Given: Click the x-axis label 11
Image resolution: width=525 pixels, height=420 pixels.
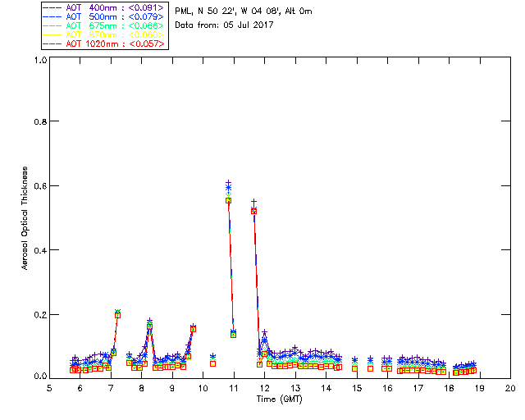Looking at the screenshot, I should 234,388.
